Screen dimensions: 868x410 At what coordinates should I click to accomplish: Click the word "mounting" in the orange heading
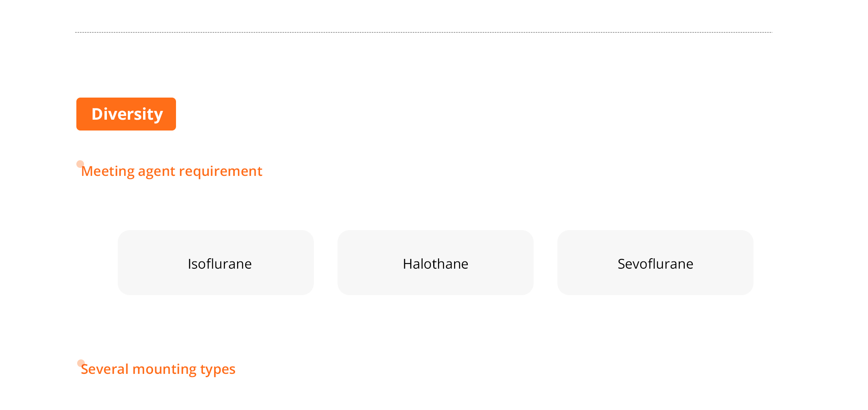164,369
